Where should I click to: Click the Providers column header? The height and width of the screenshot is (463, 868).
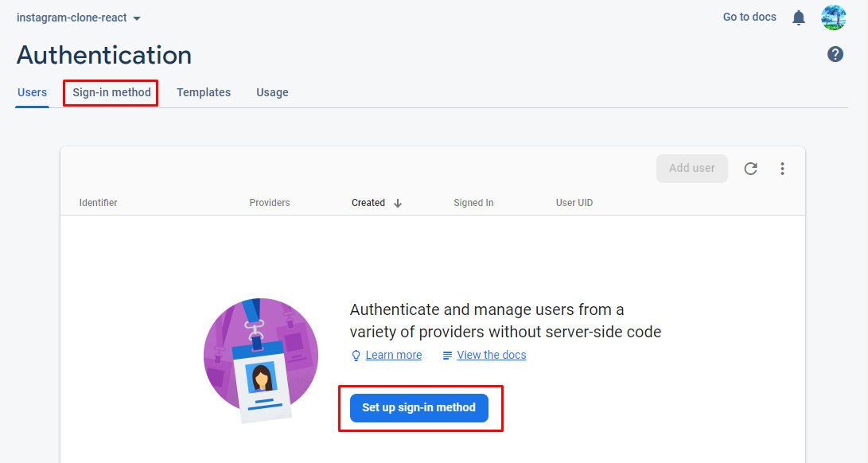(269, 203)
